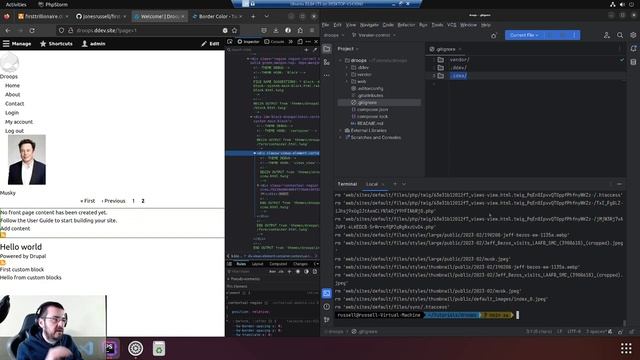Open PhpStorm from the Ubuntu dock
640x360 pixels.
coord(111,348)
